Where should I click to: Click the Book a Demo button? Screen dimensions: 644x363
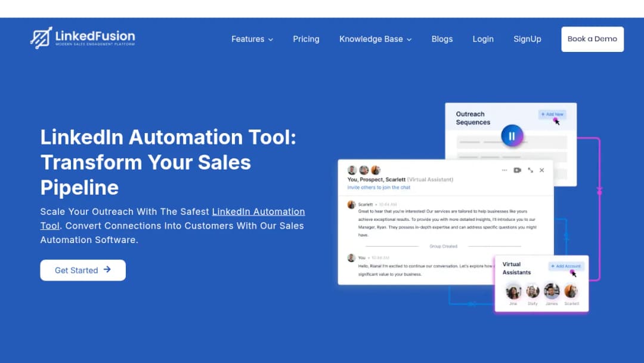click(592, 39)
